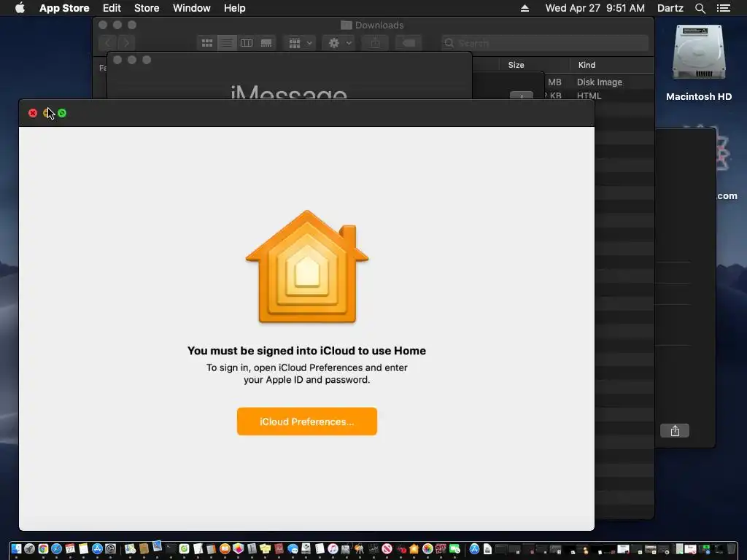Open the Store menu

click(x=147, y=8)
